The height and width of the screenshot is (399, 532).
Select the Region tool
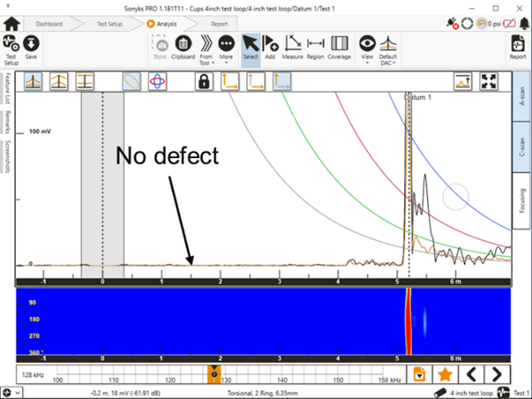[316, 48]
